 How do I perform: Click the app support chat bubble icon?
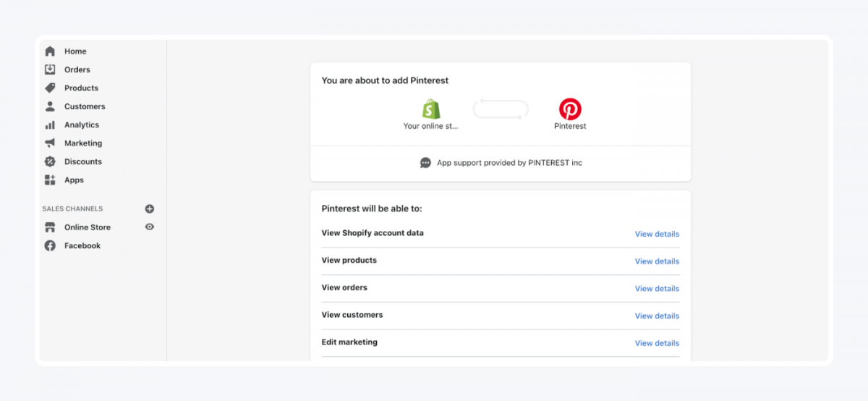[425, 163]
